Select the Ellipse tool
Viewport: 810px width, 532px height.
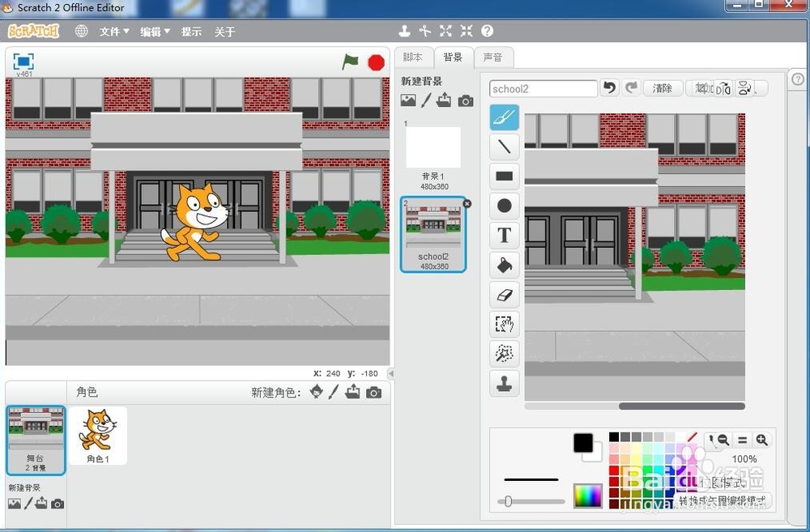504,206
